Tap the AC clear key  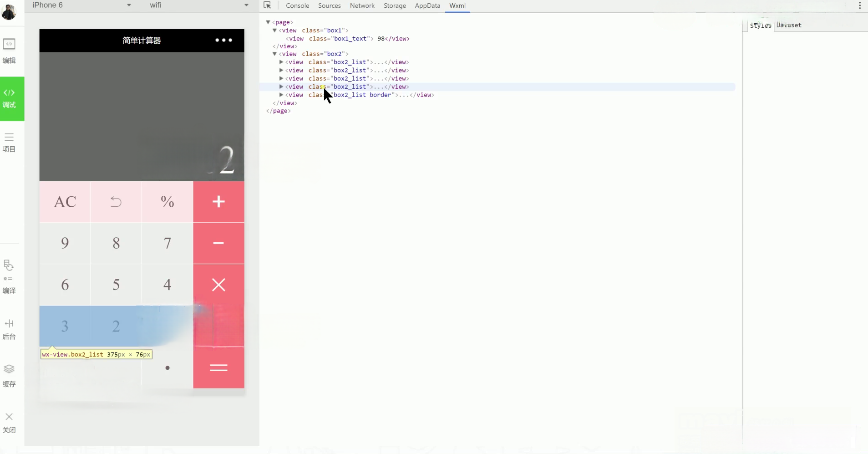pos(65,202)
